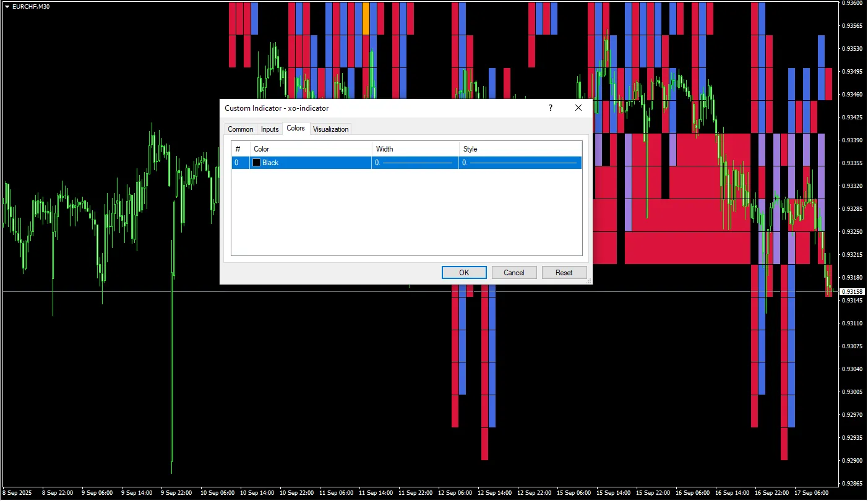
Task: Expand the EURCHF,M30 chart triangle menu
Action: [x=7, y=6]
